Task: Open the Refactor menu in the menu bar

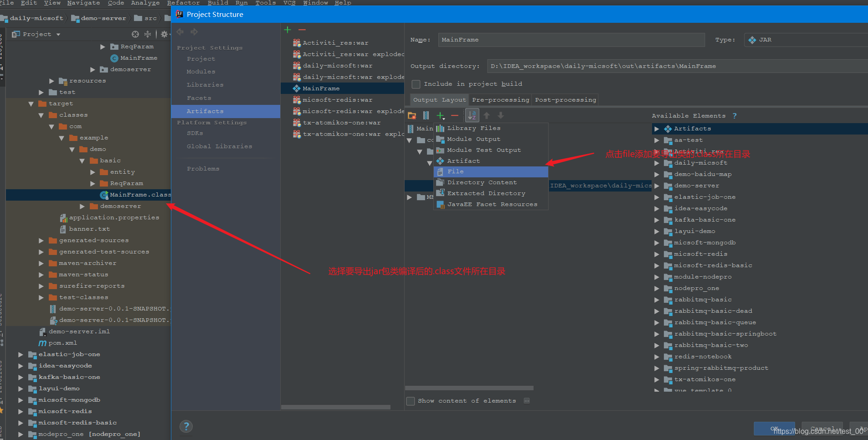Action: tap(183, 3)
